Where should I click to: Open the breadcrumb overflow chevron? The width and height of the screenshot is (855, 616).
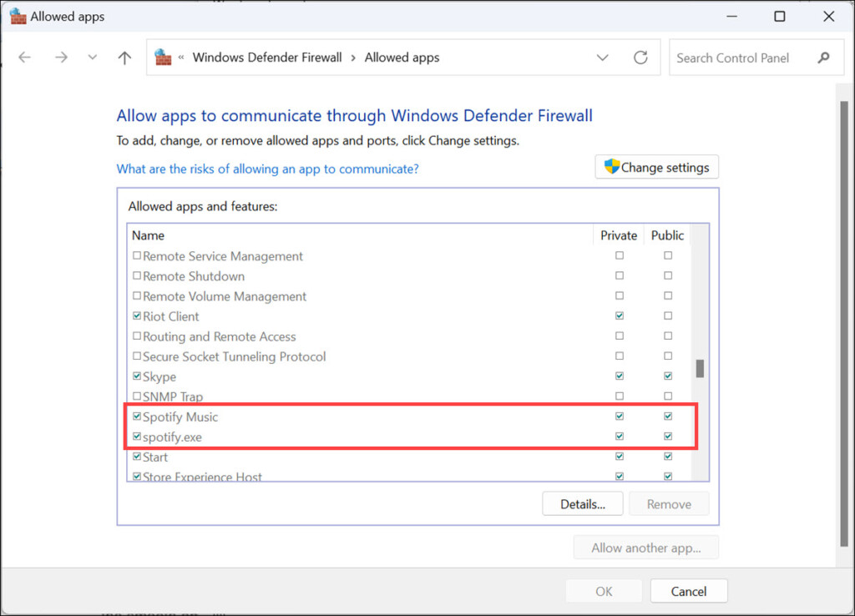180,58
